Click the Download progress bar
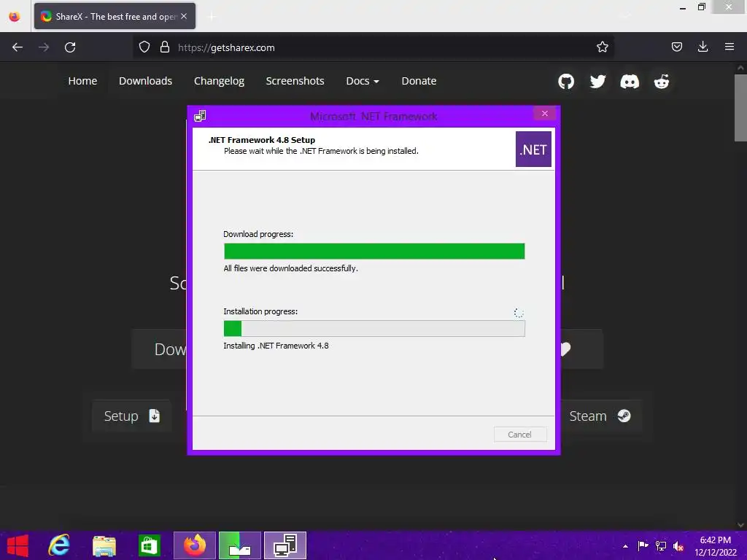Viewport: 747px width, 560px height. point(374,251)
